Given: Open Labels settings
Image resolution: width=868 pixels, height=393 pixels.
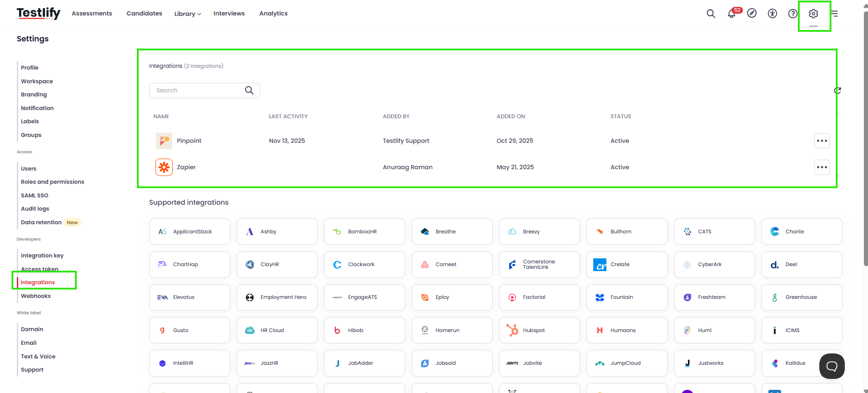Looking at the screenshot, I should [30, 121].
